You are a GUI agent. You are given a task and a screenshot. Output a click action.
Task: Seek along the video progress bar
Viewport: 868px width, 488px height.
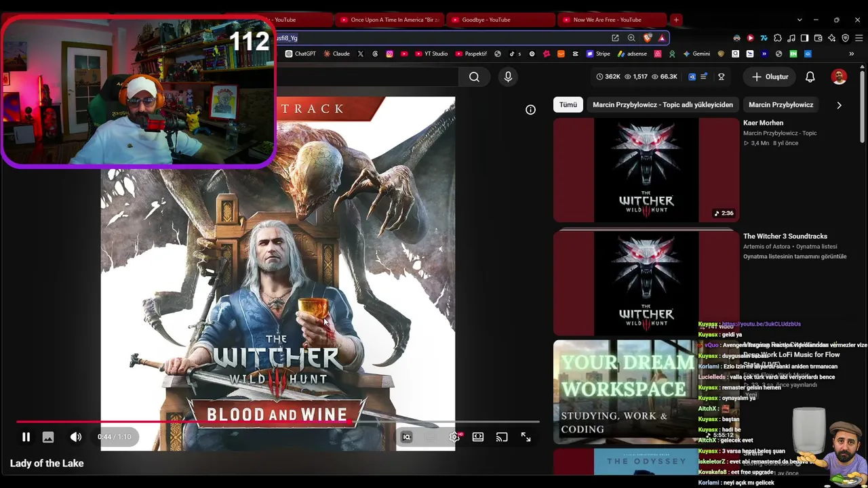pyautogui.click(x=278, y=422)
